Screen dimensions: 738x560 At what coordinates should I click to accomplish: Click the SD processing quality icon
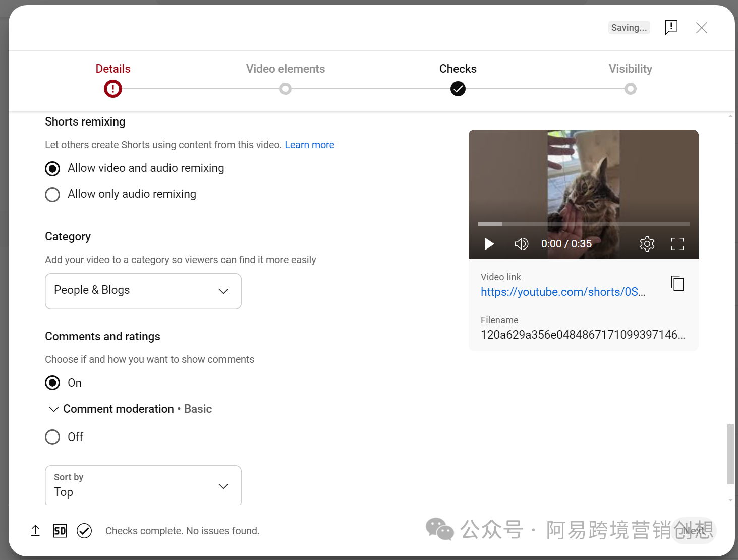pos(60,531)
